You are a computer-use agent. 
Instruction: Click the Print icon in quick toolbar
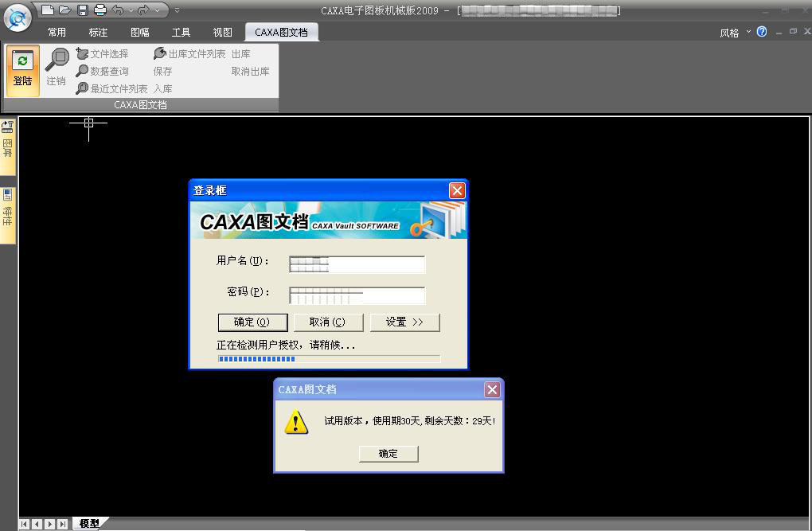pos(100,10)
